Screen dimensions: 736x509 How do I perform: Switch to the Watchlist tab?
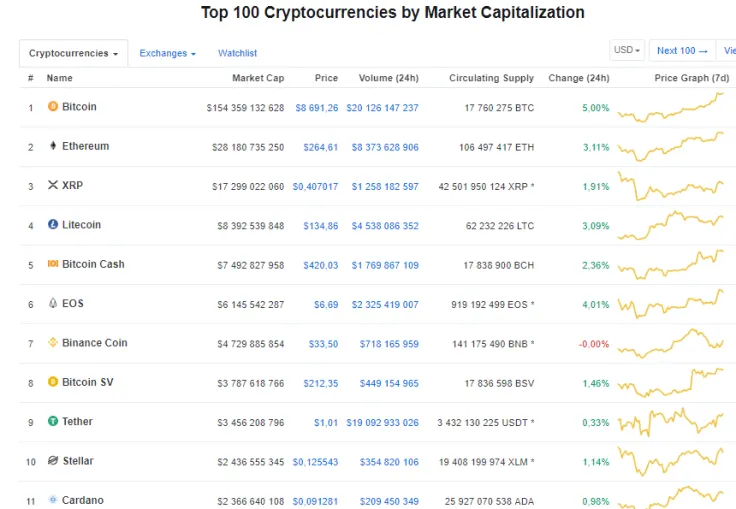pyautogui.click(x=237, y=53)
